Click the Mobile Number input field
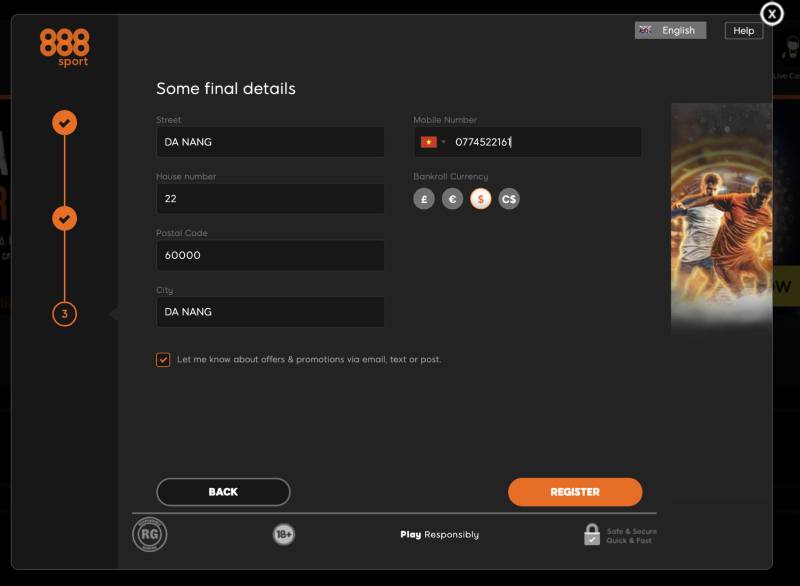This screenshot has height=586, width=800. pyautogui.click(x=543, y=142)
